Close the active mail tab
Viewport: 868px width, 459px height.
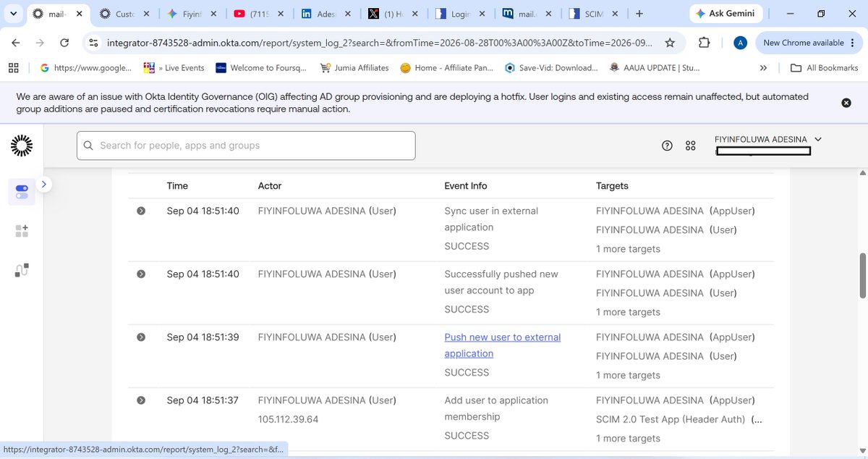(x=80, y=14)
